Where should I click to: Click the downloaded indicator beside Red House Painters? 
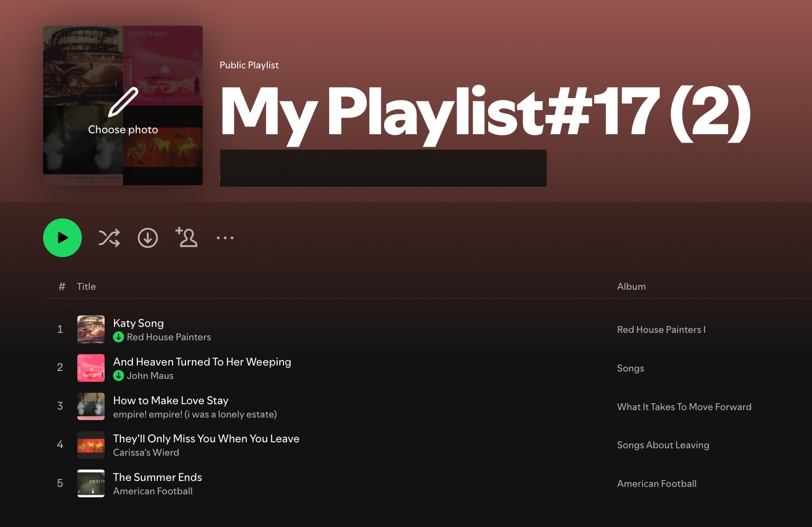pos(118,337)
